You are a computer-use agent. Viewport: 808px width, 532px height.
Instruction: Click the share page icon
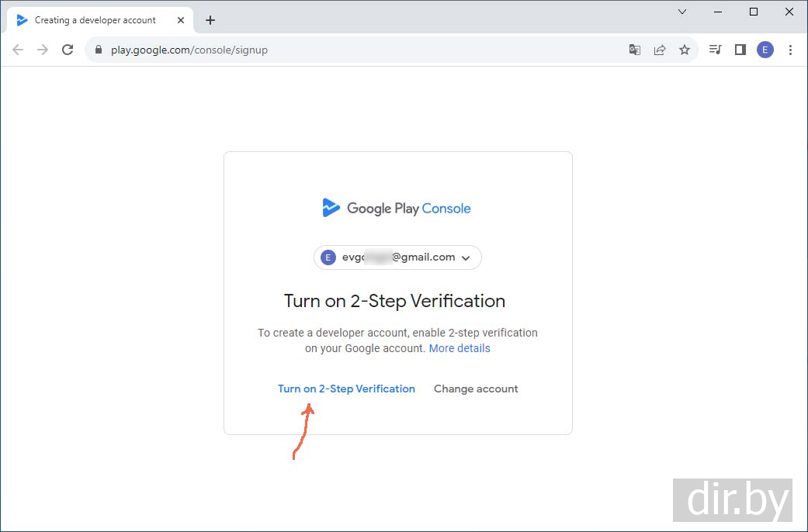click(660, 50)
